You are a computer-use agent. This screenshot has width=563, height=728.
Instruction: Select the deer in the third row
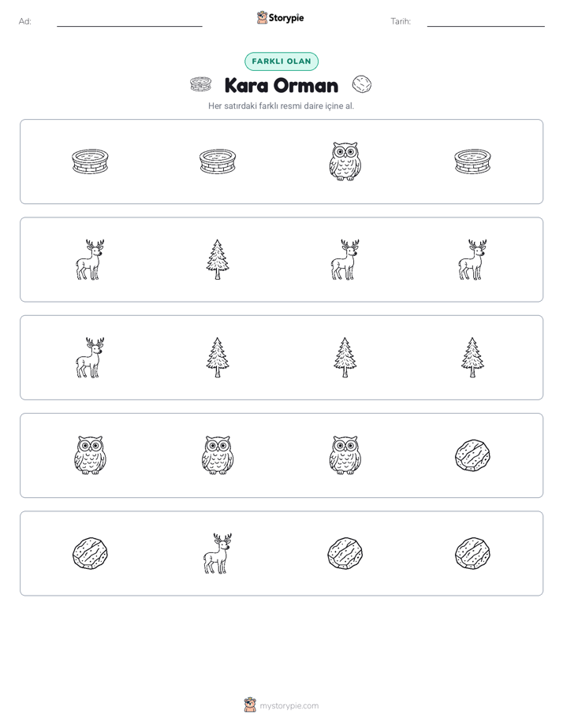[x=90, y=358]
